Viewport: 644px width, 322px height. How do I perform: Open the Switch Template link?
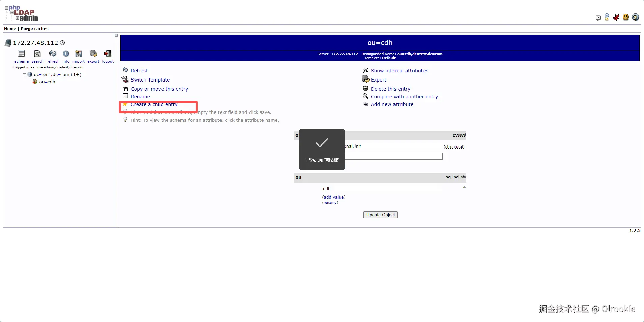point(150,80)
